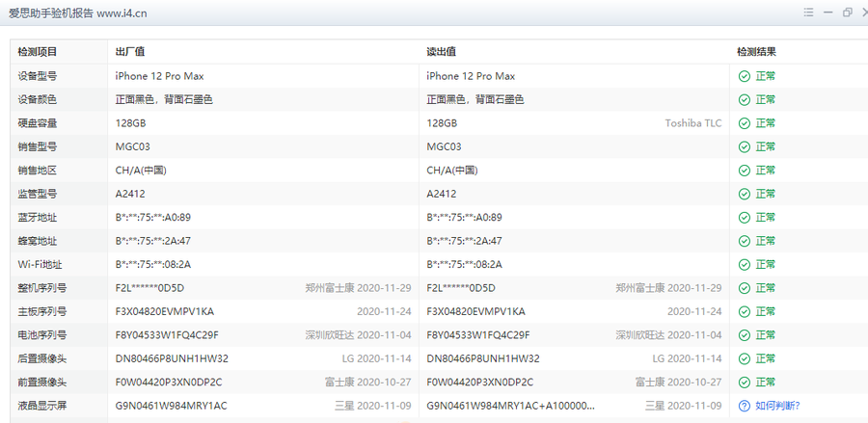Click read value 128GB
This screenshot has width=868, height=423.
tap(442, 123)
